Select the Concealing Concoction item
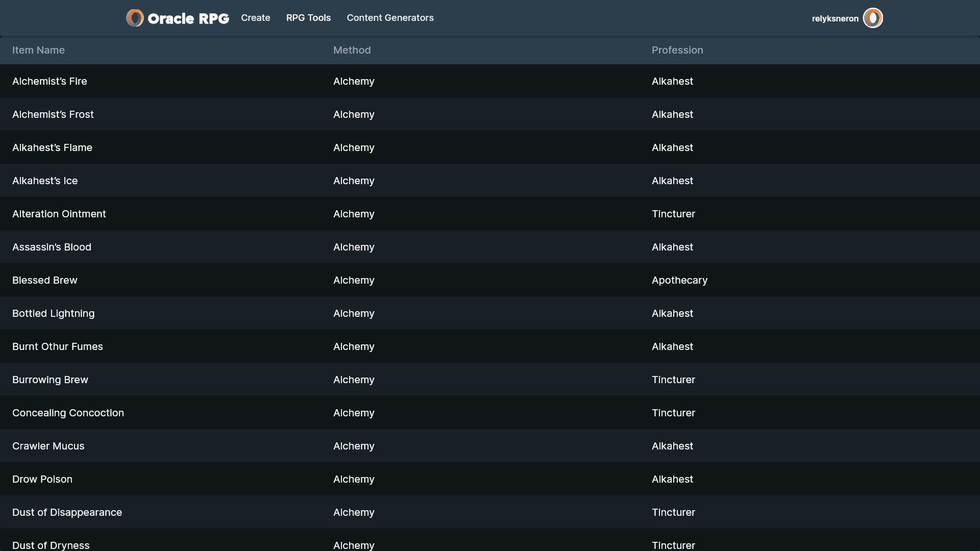This screenshot has width=980, height=551. coord(68,413)
